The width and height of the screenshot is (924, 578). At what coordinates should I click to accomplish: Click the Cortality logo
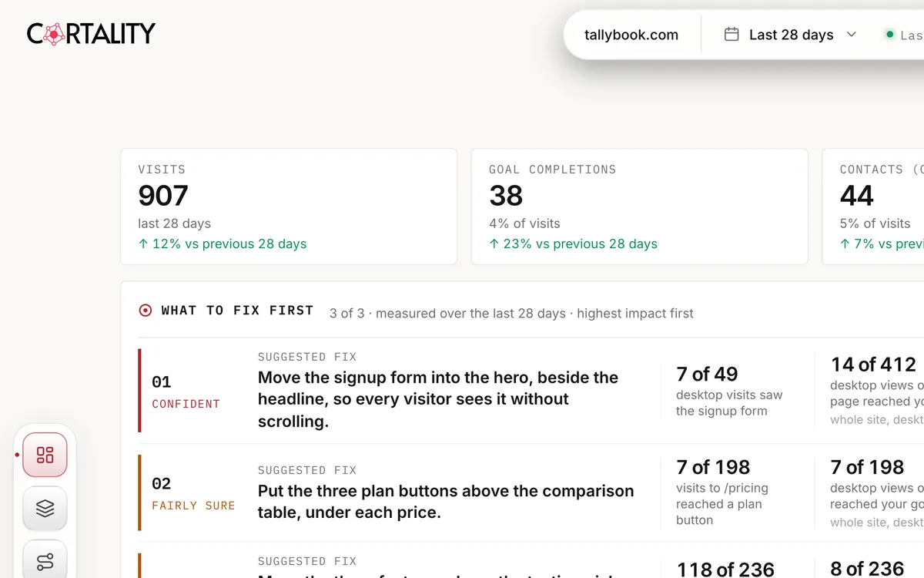pos(91,34)
